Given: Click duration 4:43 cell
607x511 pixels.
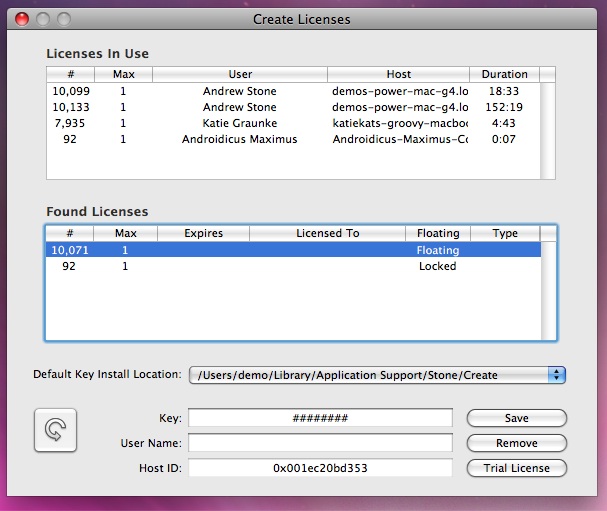Looking at the screenshot, I should click(504, 123).
